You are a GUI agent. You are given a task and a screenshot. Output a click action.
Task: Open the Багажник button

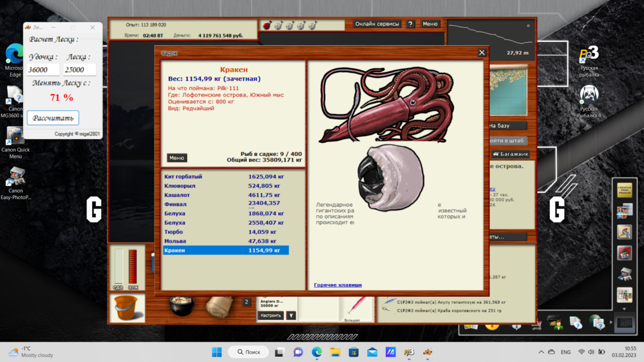pyautogui.click(x=511, y=154)
